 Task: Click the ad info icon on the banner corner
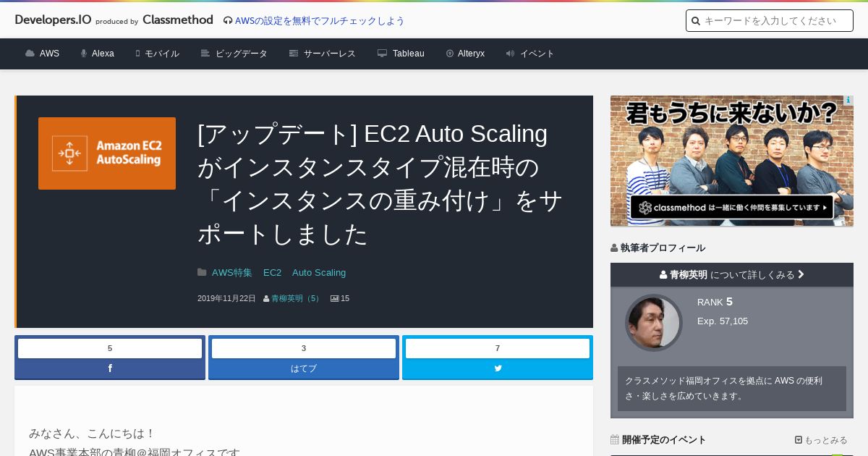click(848, 101)
